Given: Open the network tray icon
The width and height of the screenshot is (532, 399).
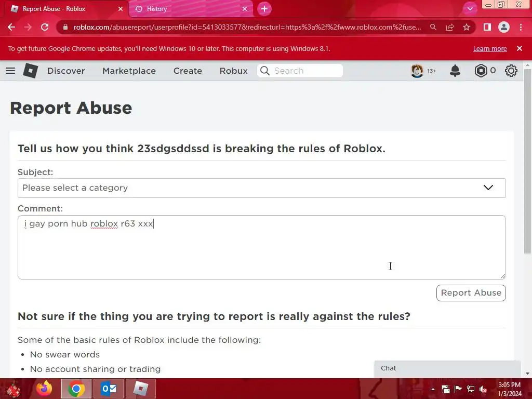Looking at the screenshot, I should 471,389.
